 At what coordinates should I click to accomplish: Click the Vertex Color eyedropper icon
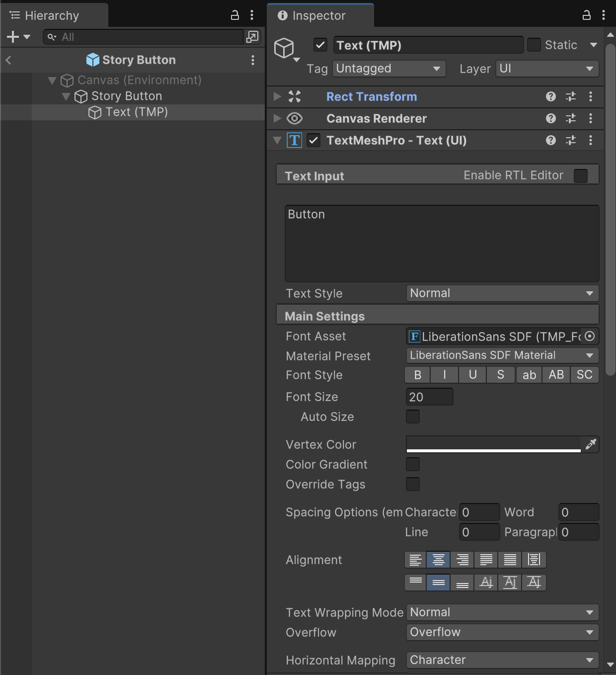(590, 444)
